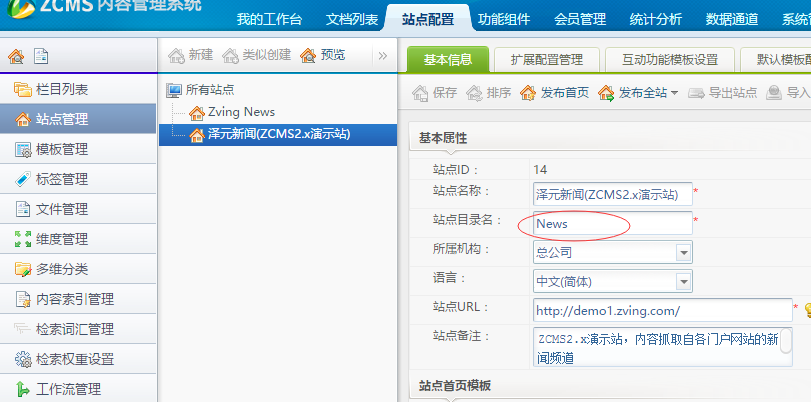
Task: Open 维度管理 in the sidebar
Action: pyautogui.click(x=61, y=239)
